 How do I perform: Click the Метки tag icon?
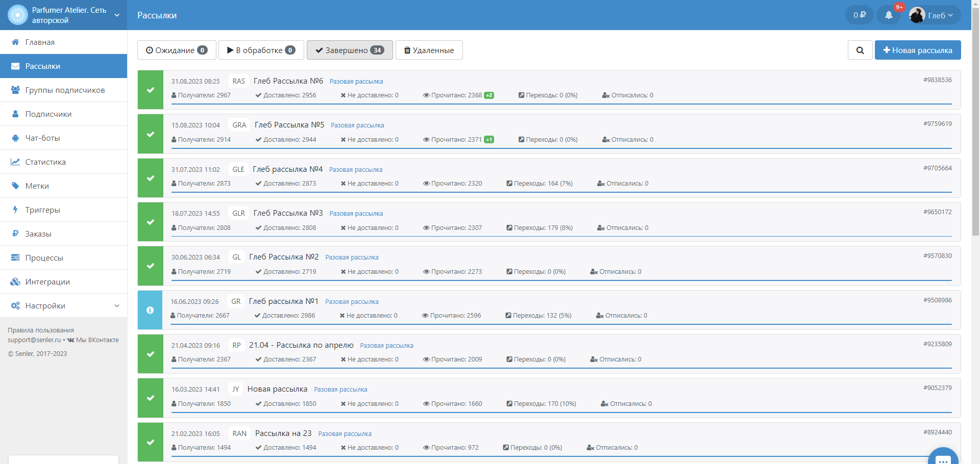pos(15,186)
